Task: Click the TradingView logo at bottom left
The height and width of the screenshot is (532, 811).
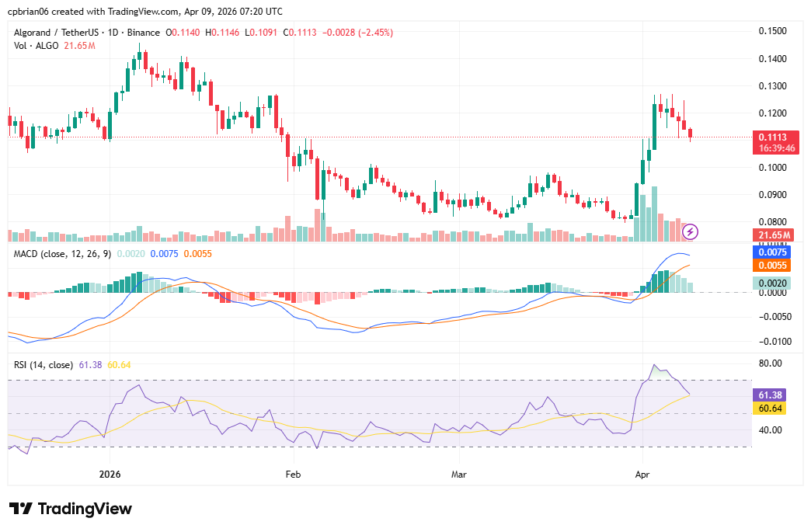Action: coord(68,509)
